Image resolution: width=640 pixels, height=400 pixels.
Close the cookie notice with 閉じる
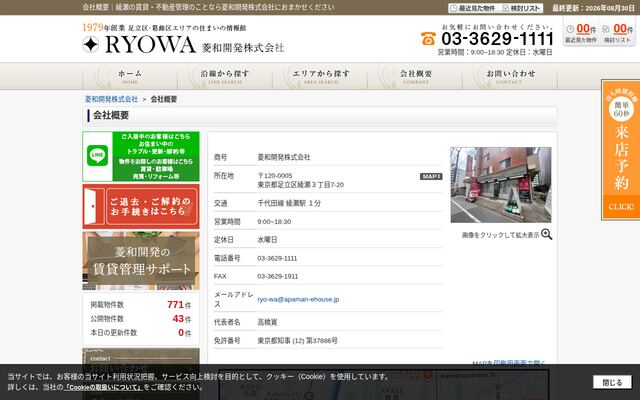click(x=612, y=382)
